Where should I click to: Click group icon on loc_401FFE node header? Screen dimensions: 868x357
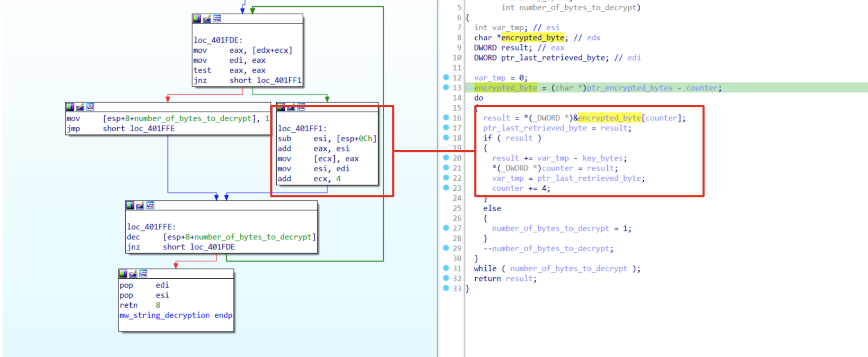pyautogui.click(x=151, y=205)
